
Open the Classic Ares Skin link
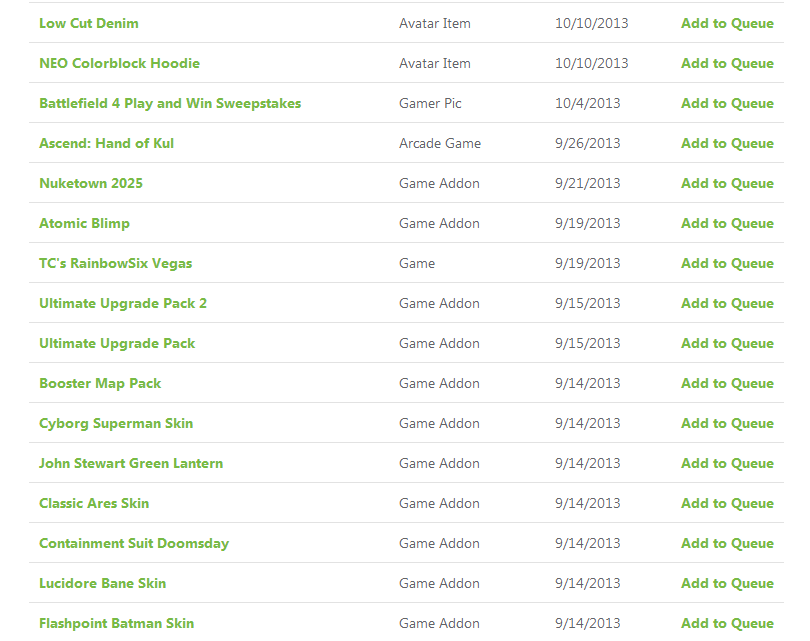click(94, 503)
